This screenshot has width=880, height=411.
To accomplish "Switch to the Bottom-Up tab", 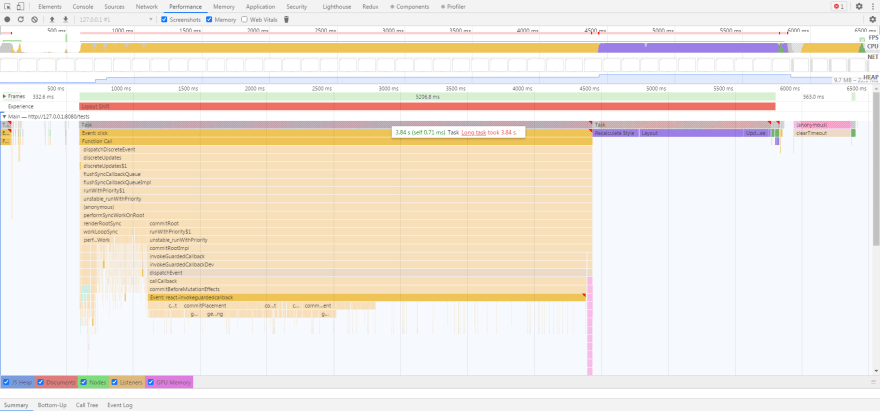I will [x=52, y=405].
